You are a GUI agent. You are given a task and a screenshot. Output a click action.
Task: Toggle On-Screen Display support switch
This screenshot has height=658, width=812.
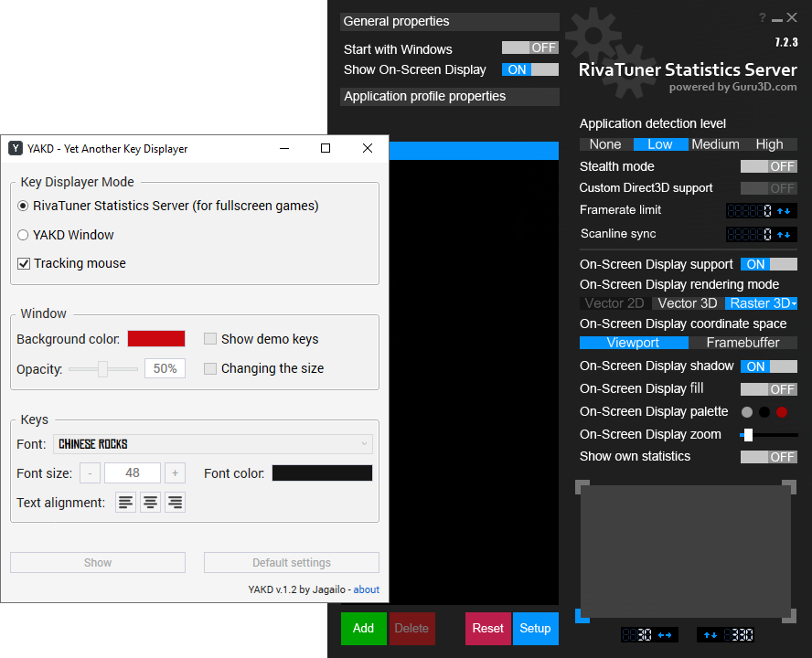coord(768,264)
